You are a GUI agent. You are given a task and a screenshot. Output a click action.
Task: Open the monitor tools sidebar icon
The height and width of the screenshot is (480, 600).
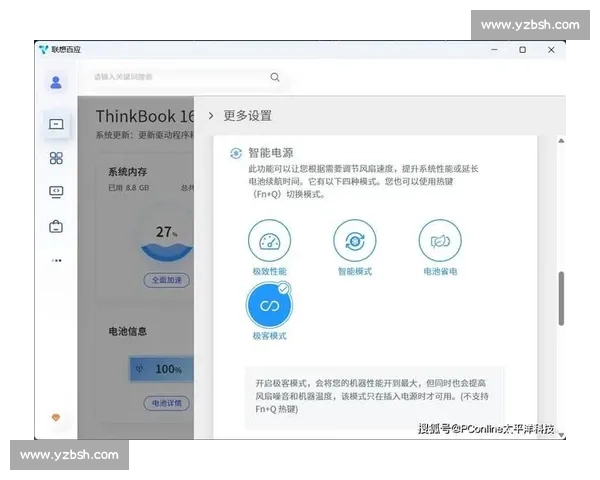[x=56, y=192]
